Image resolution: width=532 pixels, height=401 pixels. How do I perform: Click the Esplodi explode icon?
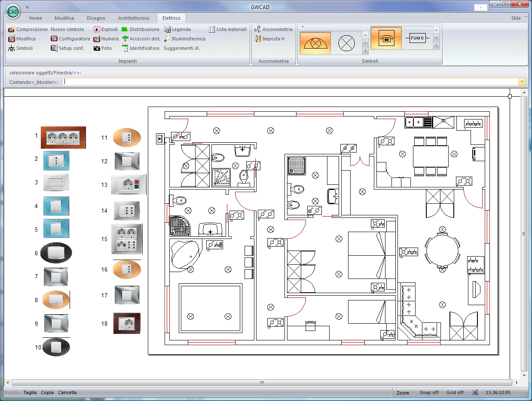(x=97, y=30)
